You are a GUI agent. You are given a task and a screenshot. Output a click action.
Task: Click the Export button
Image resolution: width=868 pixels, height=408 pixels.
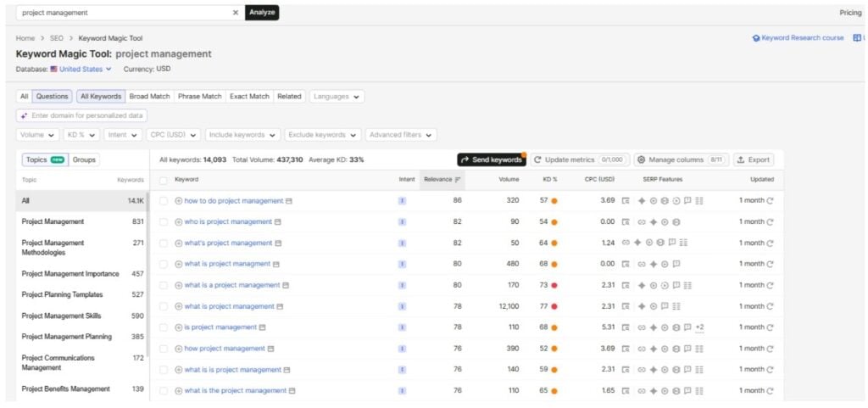tap(754, 159)
